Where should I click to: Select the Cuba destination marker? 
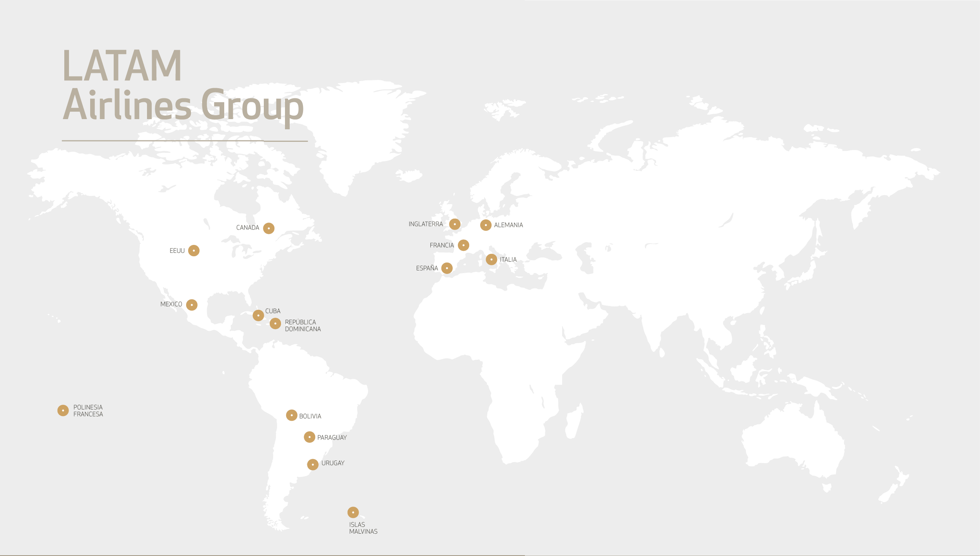point(258,315)
